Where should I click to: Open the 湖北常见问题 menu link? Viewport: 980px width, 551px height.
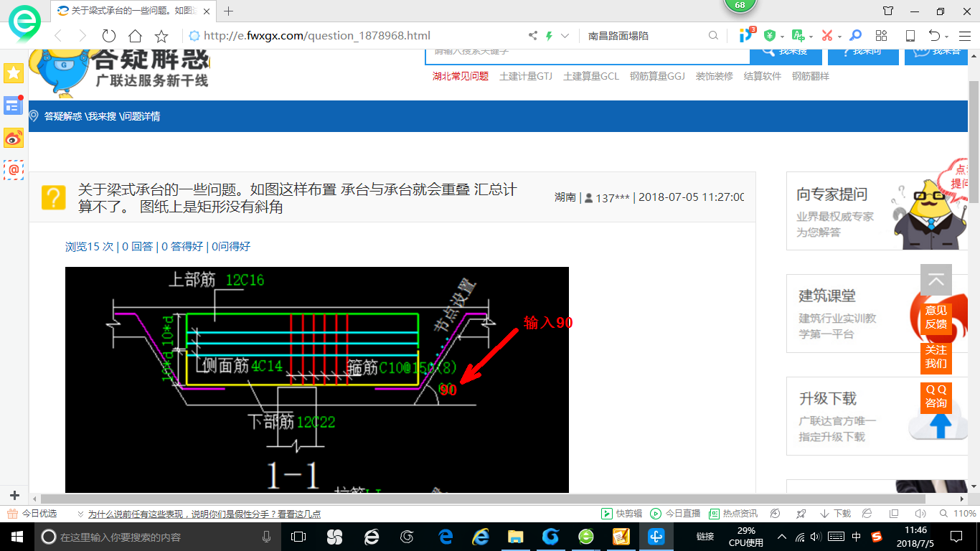(x=461, y=76)
